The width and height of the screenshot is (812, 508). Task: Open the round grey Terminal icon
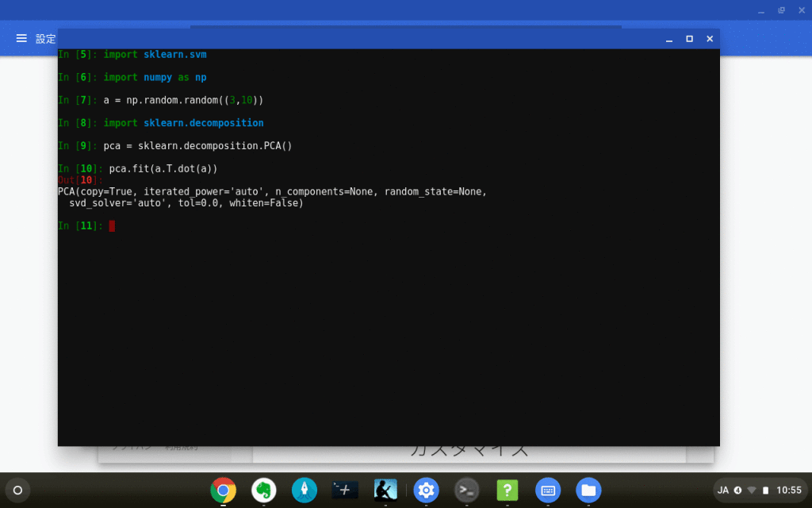(x=467, y=490)
